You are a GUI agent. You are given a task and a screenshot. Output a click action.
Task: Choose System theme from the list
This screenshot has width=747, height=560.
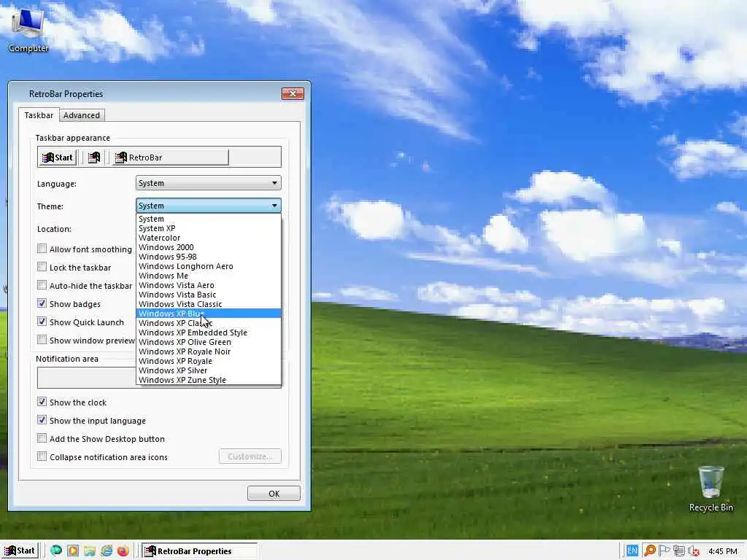[209, 219]
